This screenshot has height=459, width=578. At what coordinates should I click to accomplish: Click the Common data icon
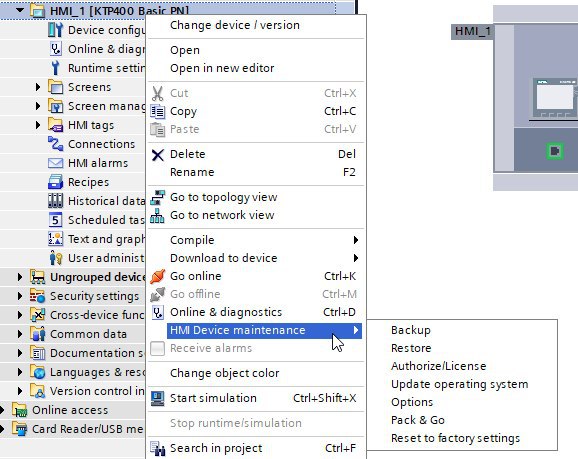(x=38, y=334)
